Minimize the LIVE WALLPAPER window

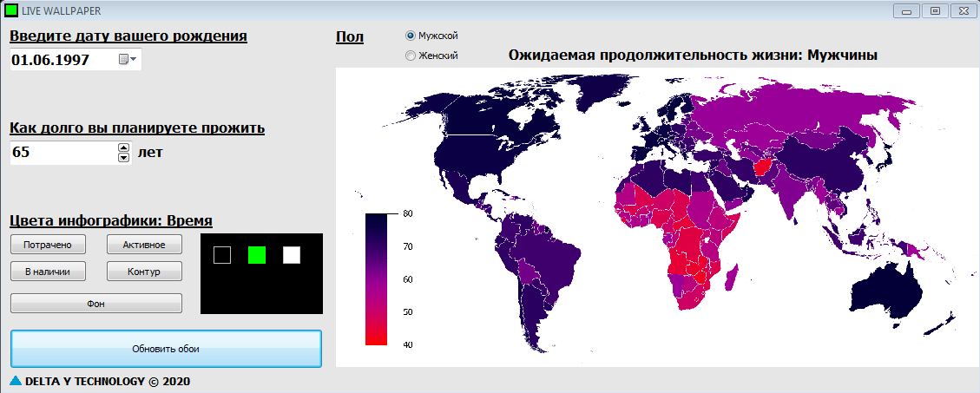907,10
